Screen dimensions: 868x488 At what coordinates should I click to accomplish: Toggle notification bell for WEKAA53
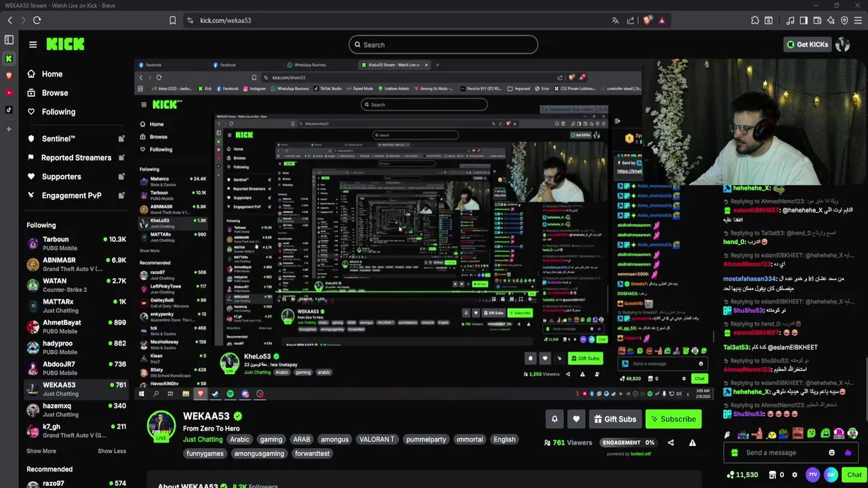[554, 420]
